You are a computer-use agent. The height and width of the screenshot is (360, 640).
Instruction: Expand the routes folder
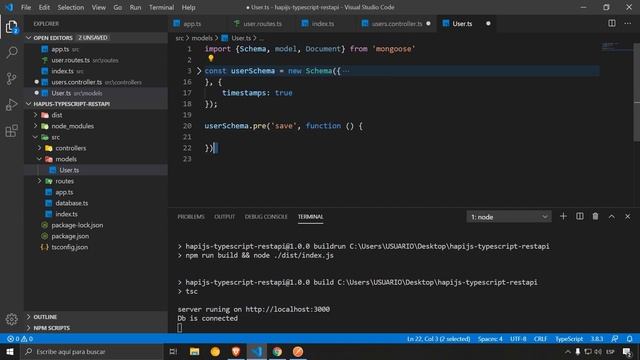click(40, 181)
